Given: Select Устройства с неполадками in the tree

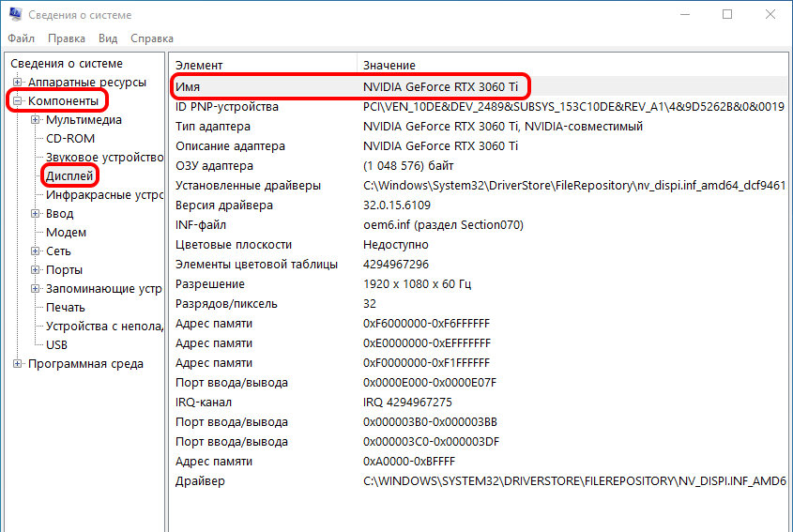Looking at the screenshot, I should 104,327.
